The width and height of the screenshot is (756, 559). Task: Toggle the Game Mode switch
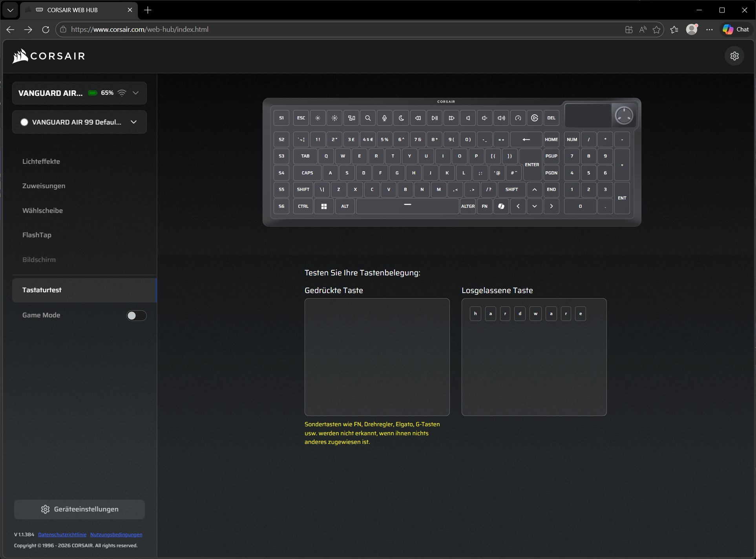(x=136, y=315)
